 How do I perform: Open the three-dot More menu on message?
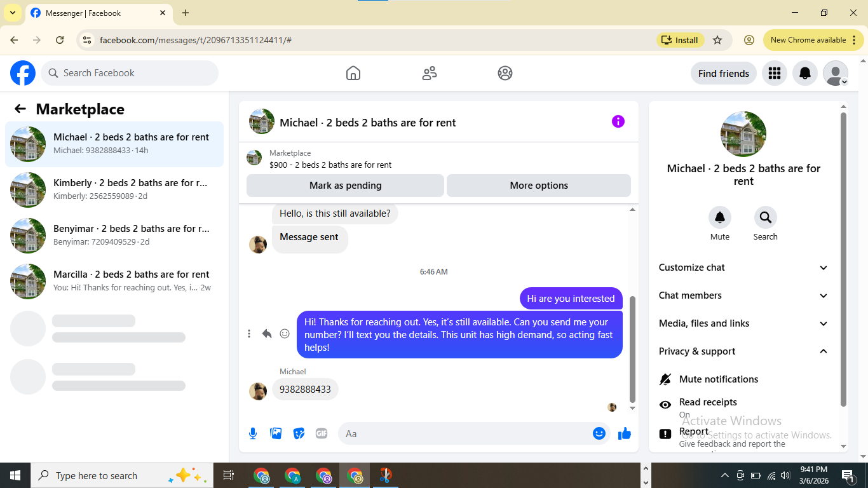(249, 334)
